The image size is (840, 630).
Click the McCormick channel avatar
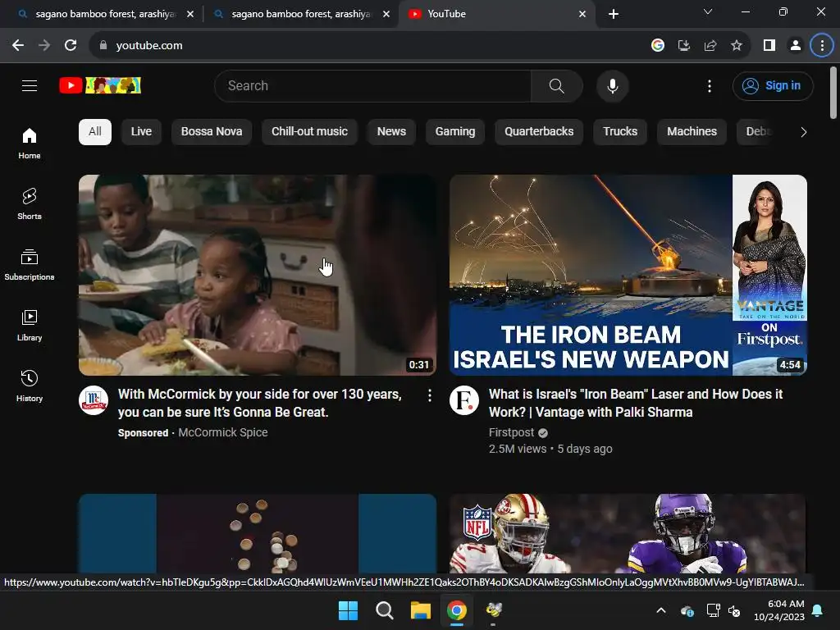pos(94,400)
